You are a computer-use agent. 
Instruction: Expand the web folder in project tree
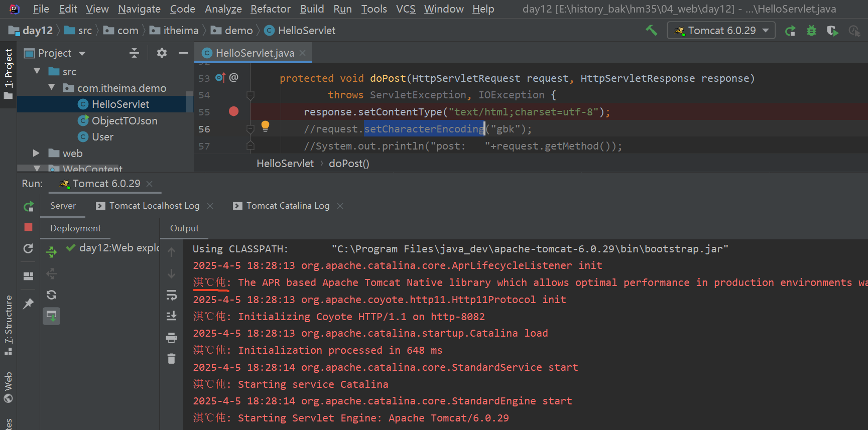coord(36,153)
